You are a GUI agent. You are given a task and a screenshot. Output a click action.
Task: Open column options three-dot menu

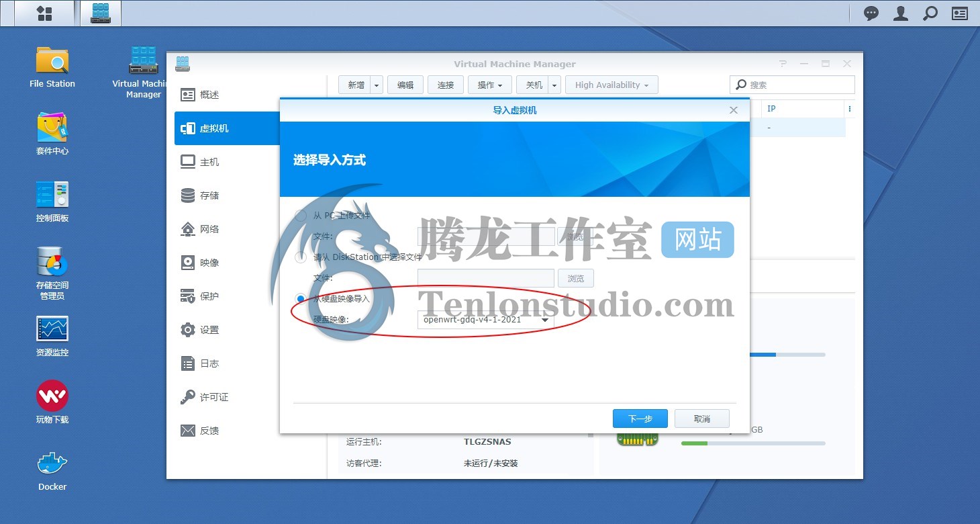click(850, 109)
